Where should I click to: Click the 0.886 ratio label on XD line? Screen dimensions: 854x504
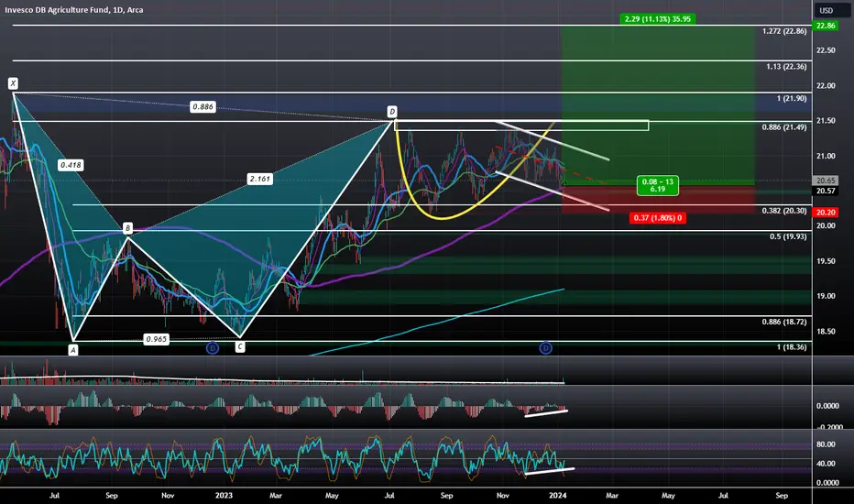pos(203,107)
